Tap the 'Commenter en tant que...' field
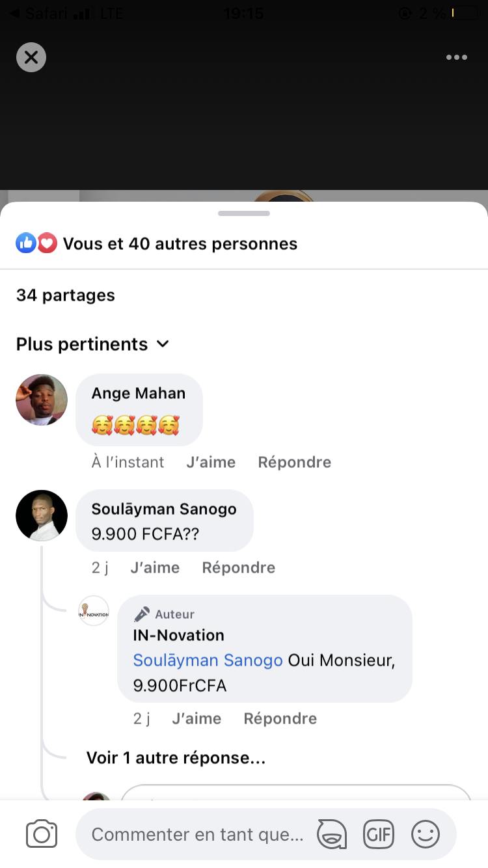The image size is (488, 868). [197, 834]
